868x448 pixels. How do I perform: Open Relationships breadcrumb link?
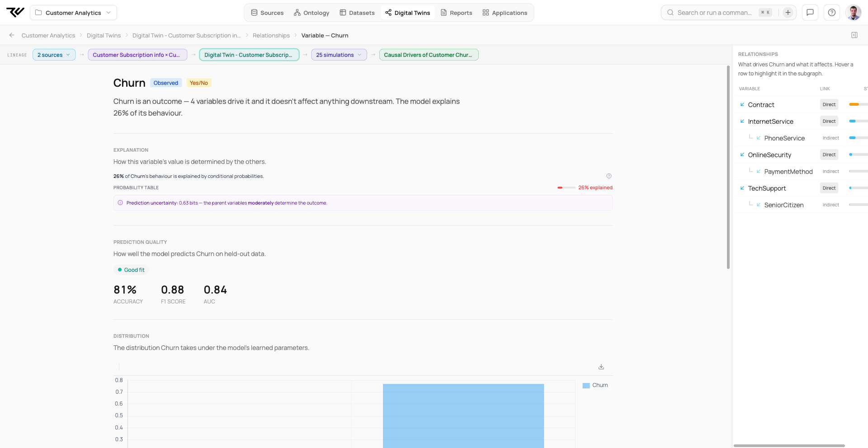tap(271, 35)
